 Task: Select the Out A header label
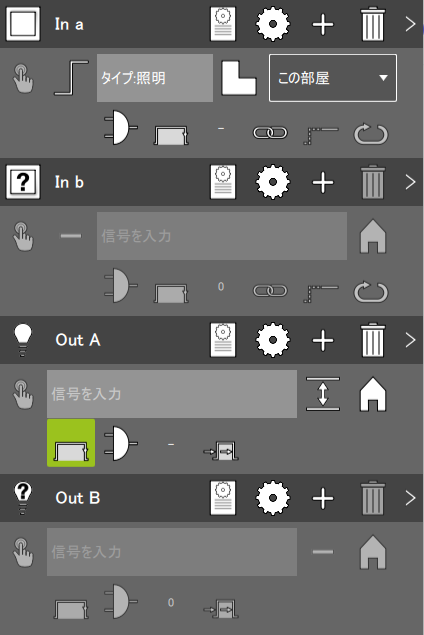[x=78, y=340]
